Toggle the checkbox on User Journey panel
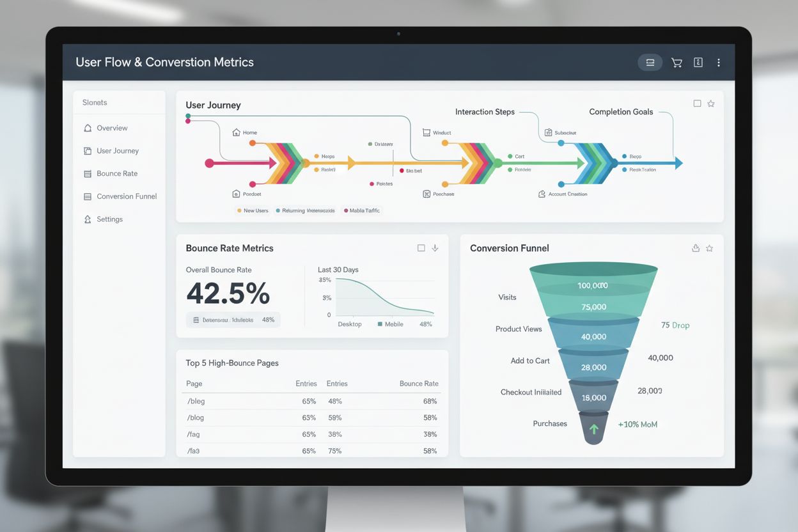This screenshot has height=532, width=798. 697,103
